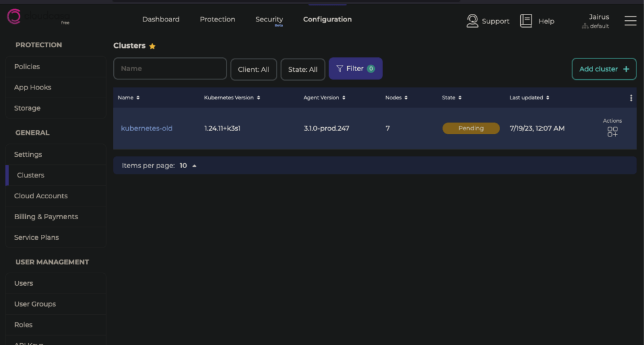Open the State: All filter dropdown
Viewport: 644px width, 345px height.
pyautogui.click(x=303, y=69)
